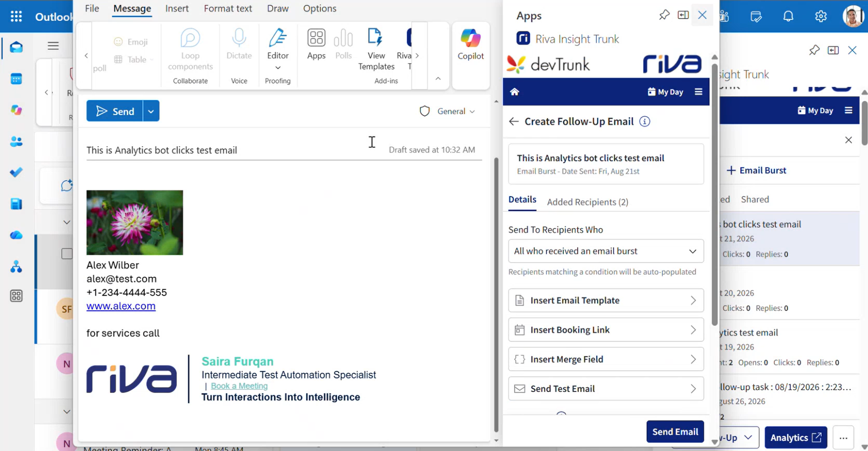Viewport: 868px width, 451px height.
Task: Go back from Create Follow-Up Email
Action: 514,122
